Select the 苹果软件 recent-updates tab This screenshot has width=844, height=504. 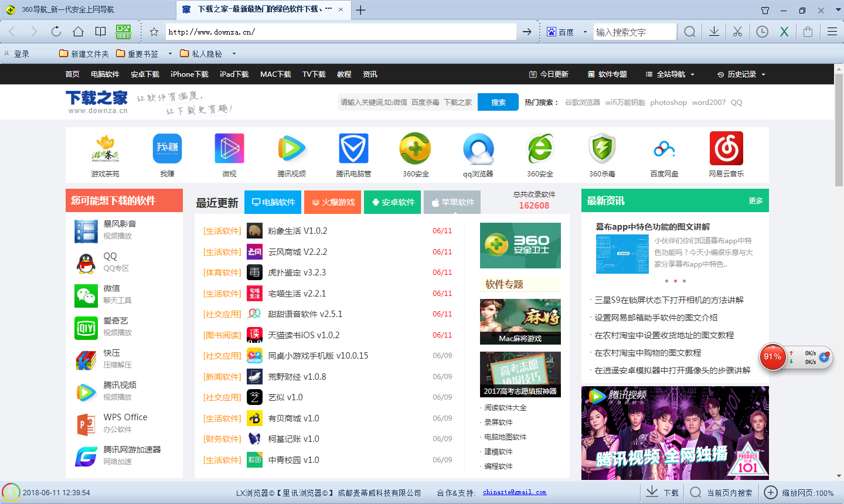coord(452,202)
